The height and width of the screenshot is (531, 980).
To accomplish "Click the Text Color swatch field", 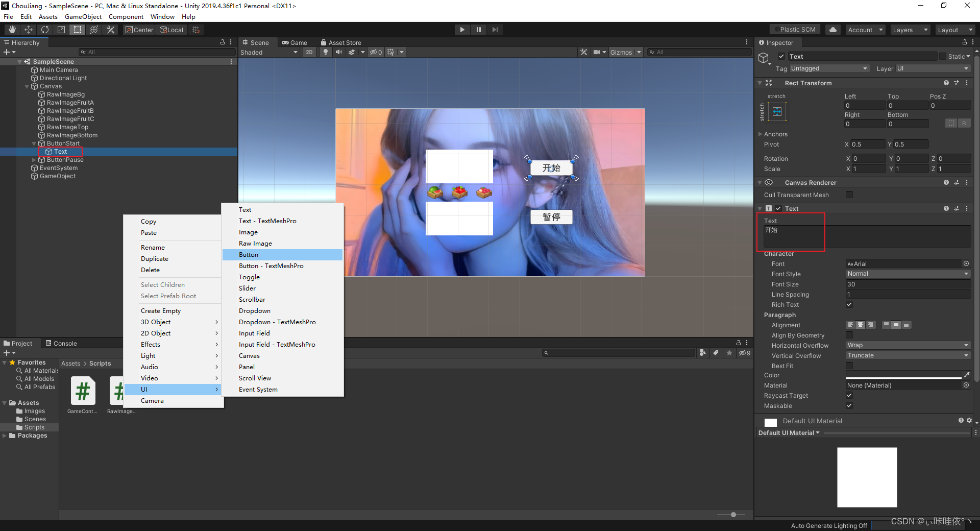I will pos(903,375).
